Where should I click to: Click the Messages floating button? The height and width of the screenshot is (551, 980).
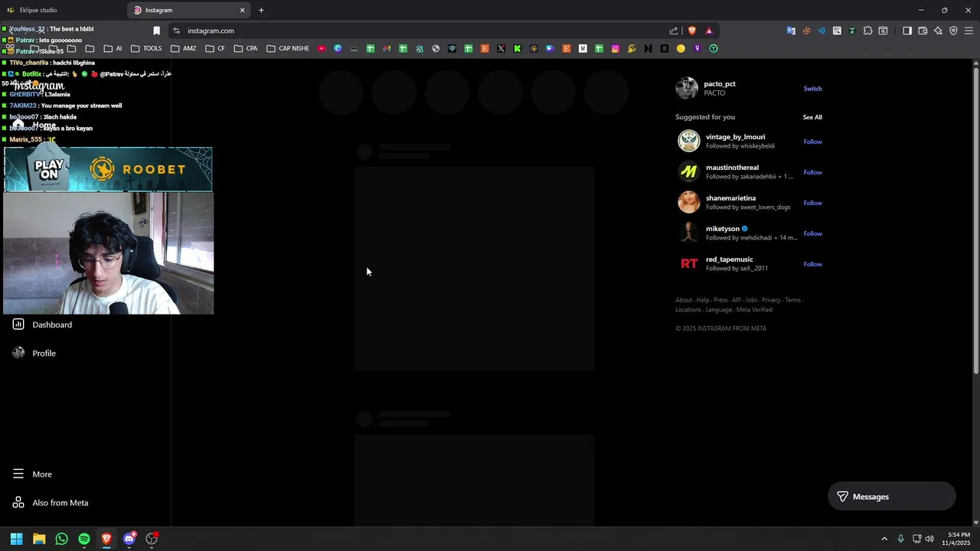point(892,497)
